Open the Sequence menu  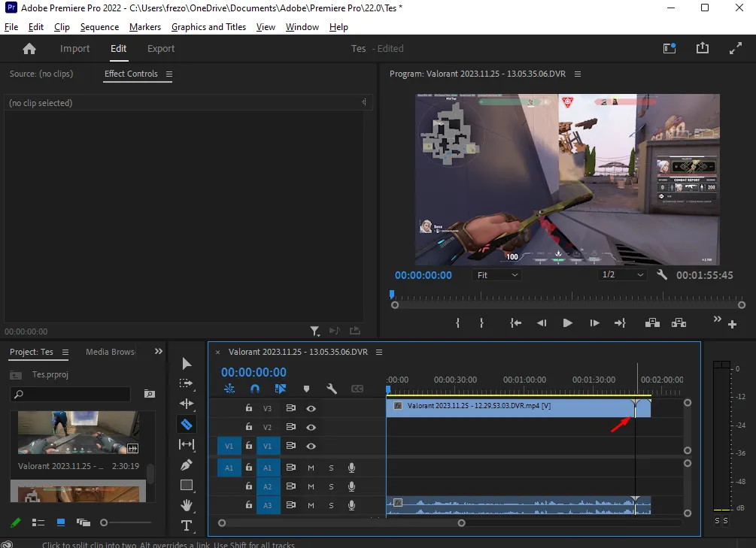(99, 27)
